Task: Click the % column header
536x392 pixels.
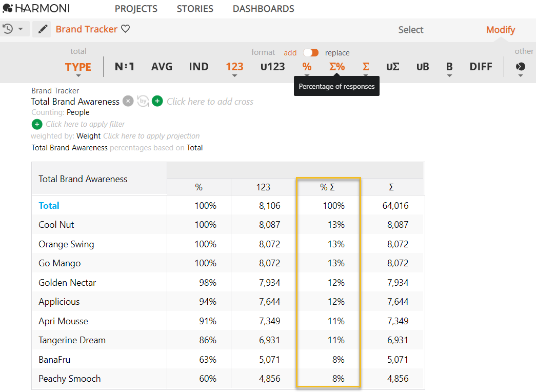Action: 198,187
